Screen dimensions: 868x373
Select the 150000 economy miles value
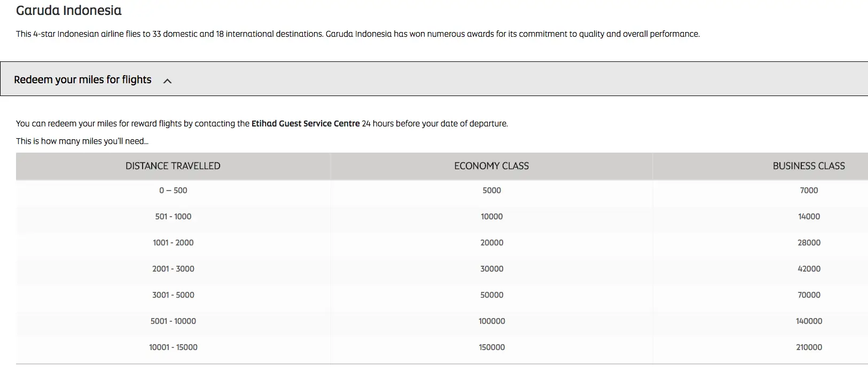coord(491,347)
